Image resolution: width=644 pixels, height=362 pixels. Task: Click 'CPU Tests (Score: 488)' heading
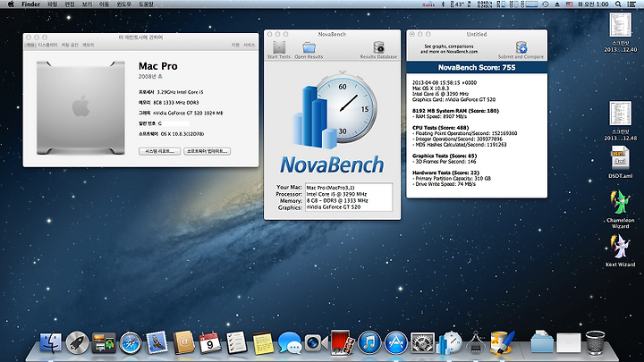click(440, 128)
